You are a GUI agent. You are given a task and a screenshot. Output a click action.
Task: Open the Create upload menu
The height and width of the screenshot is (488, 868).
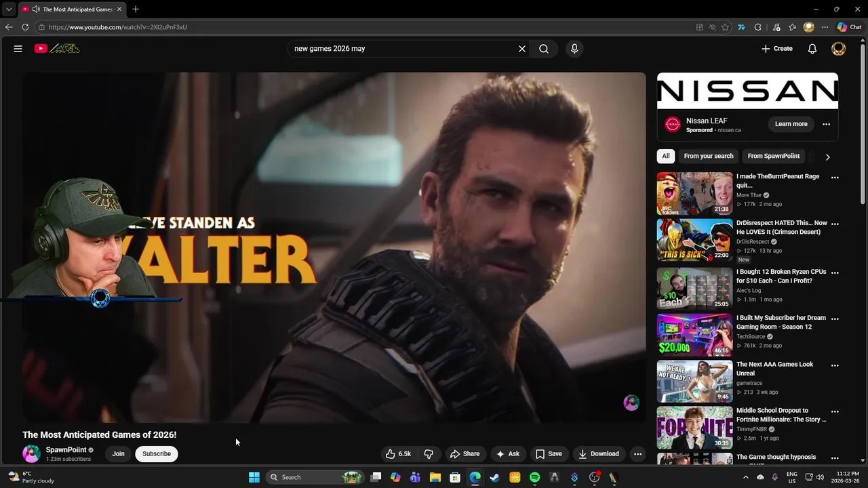pyautogui.click(x=776, y=49)
